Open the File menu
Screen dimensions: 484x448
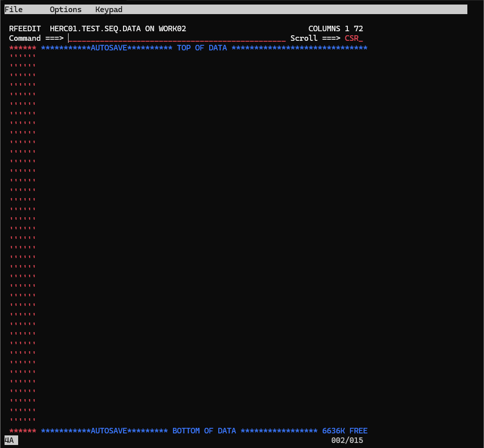pyautogui.click(x=14, y=10)
